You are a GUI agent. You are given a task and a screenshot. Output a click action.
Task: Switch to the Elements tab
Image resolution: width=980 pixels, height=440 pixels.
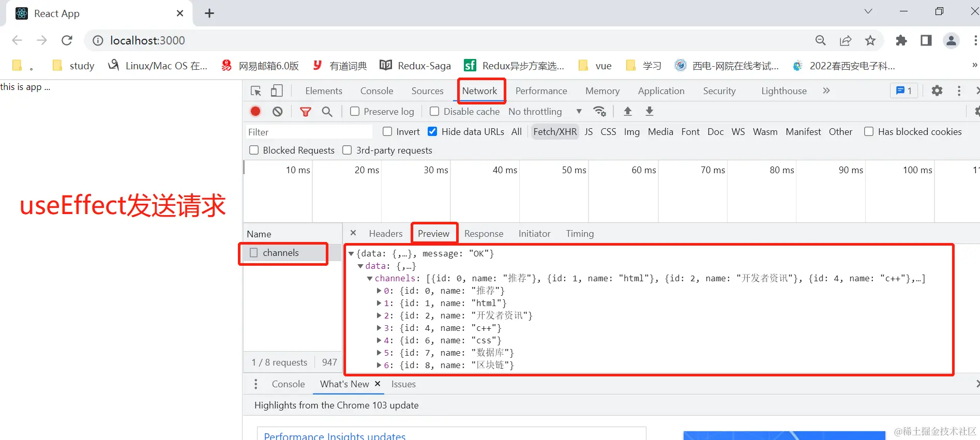pos(324,91)
